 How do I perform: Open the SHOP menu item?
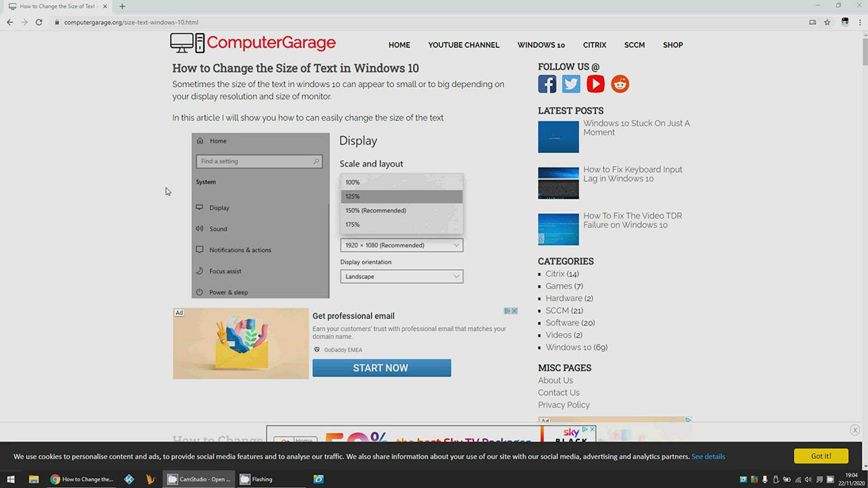point(673,45)
